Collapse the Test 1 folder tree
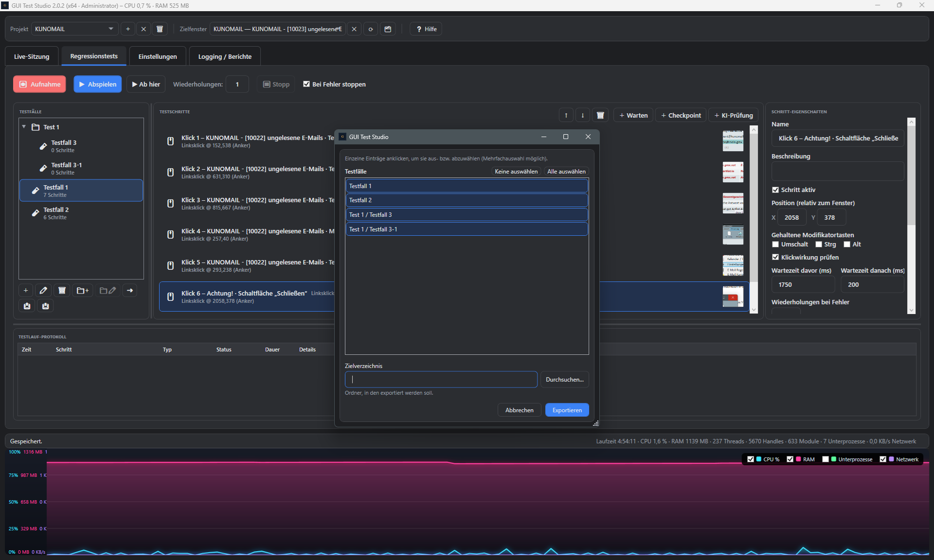Screen dimensions: 934x560 (24, 127)
